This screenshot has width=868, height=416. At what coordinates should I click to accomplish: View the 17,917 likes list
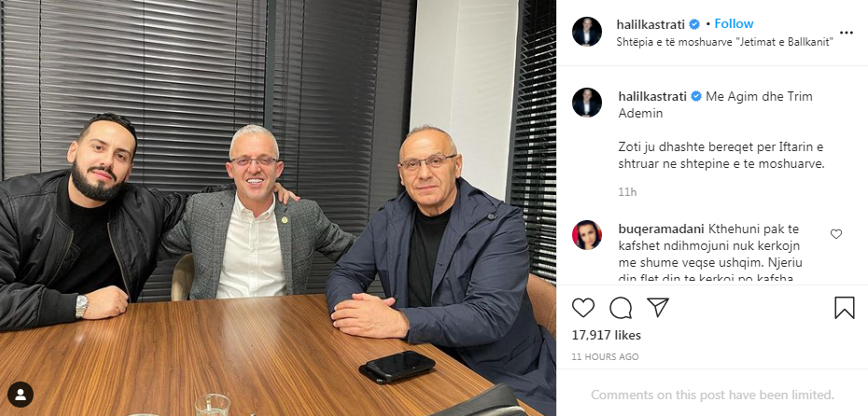[606, 335]
